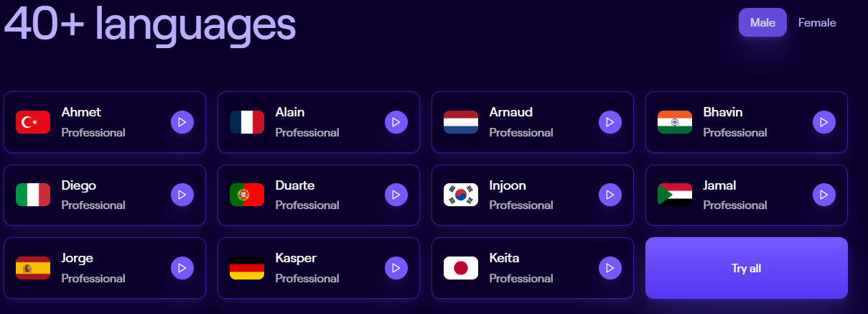Click the play icon next to Arnaud

610,122
